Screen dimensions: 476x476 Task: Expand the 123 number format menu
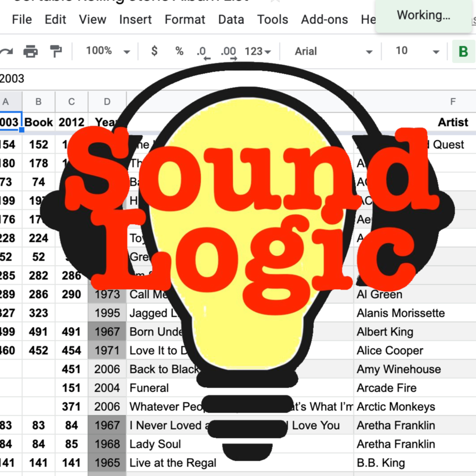tap(258, 52)
